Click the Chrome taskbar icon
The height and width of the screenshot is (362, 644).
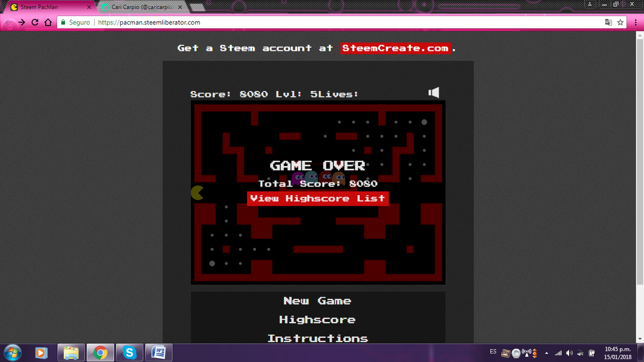click(x=100, y=353)
